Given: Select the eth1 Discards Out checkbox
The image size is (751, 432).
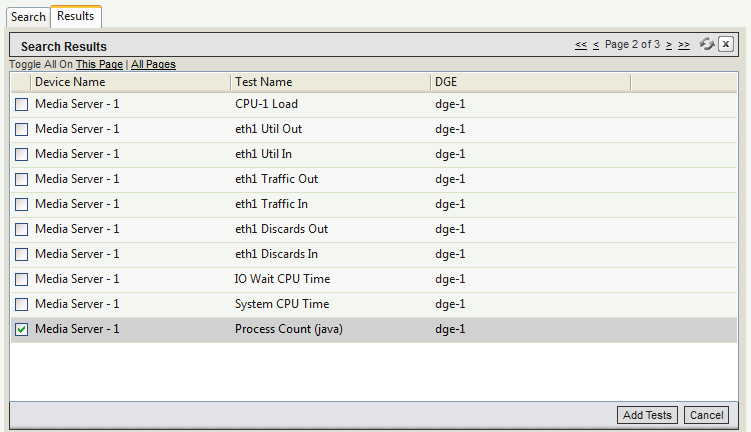Looking at the screenshot, I should click(21, 229).
